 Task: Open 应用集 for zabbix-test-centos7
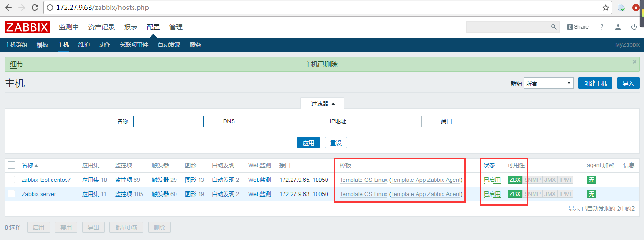[x=91, y=180]
